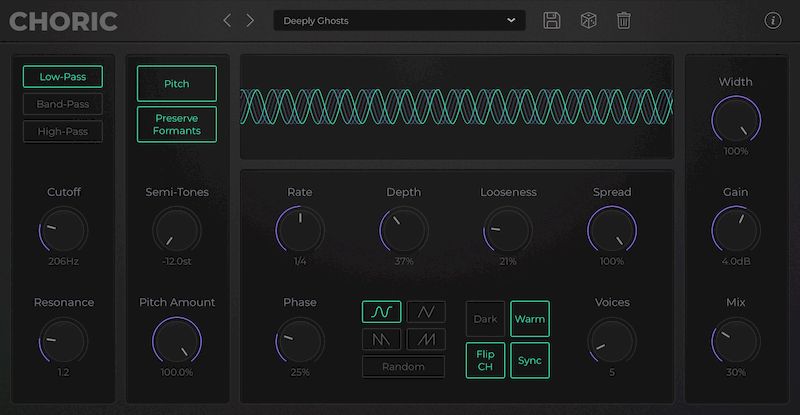The height and width of the screenshot is (415, 800).
Task: Go to the previous preset with the left arrow
Action: [227, 20]
